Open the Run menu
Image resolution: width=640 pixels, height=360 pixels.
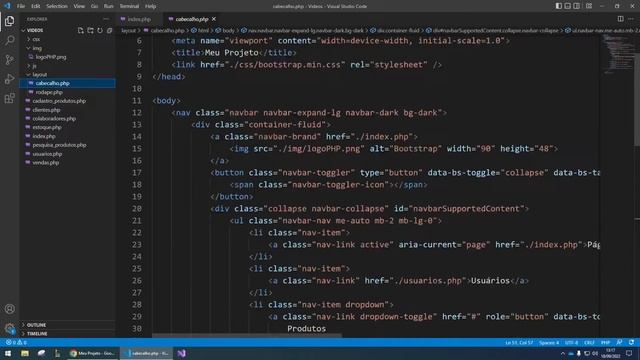coord(108,6)
